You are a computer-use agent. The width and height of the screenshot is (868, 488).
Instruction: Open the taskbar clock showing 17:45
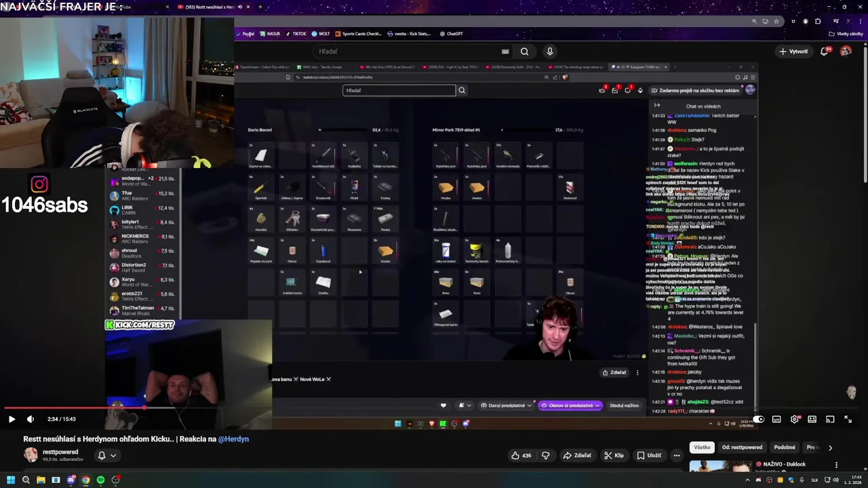click(854, 480)
